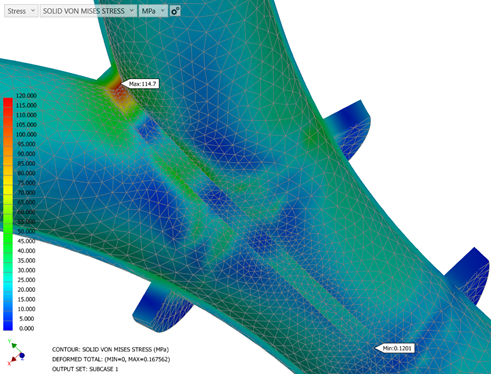
Task: Open the Stress result type dropdown
Action: (x=21, y=11)
